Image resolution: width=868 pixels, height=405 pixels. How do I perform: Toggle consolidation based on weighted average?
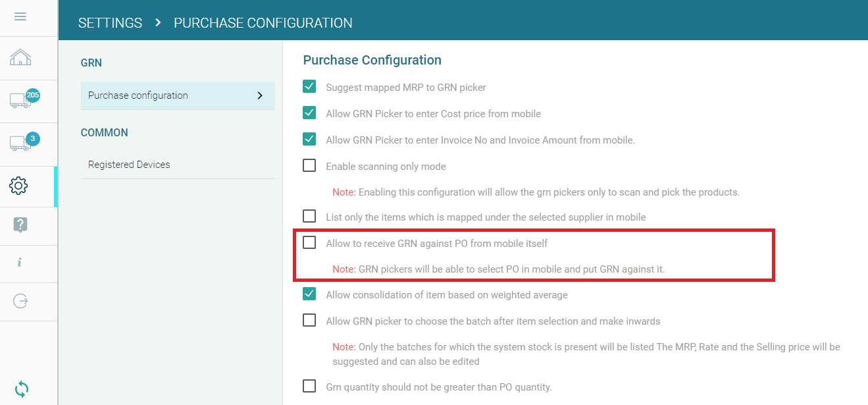[309, 294]
